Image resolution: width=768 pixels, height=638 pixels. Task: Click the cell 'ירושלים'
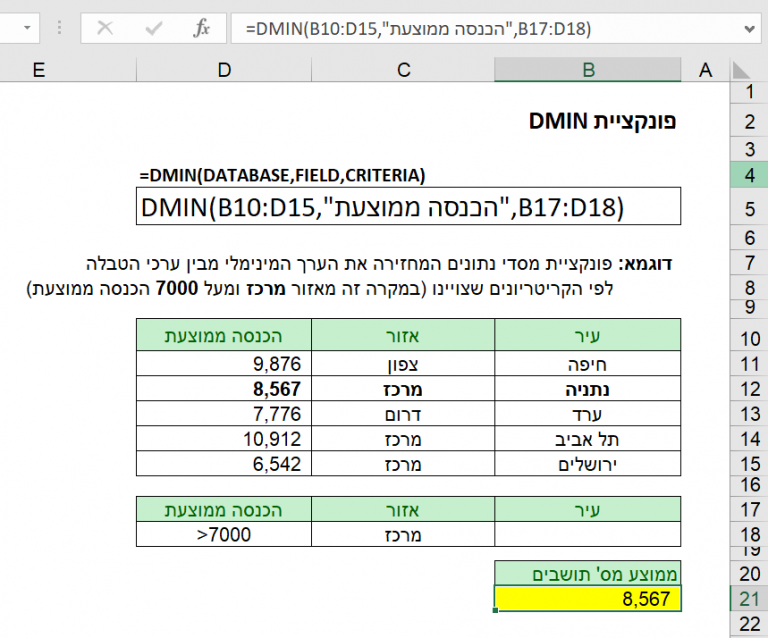point(588,464)
